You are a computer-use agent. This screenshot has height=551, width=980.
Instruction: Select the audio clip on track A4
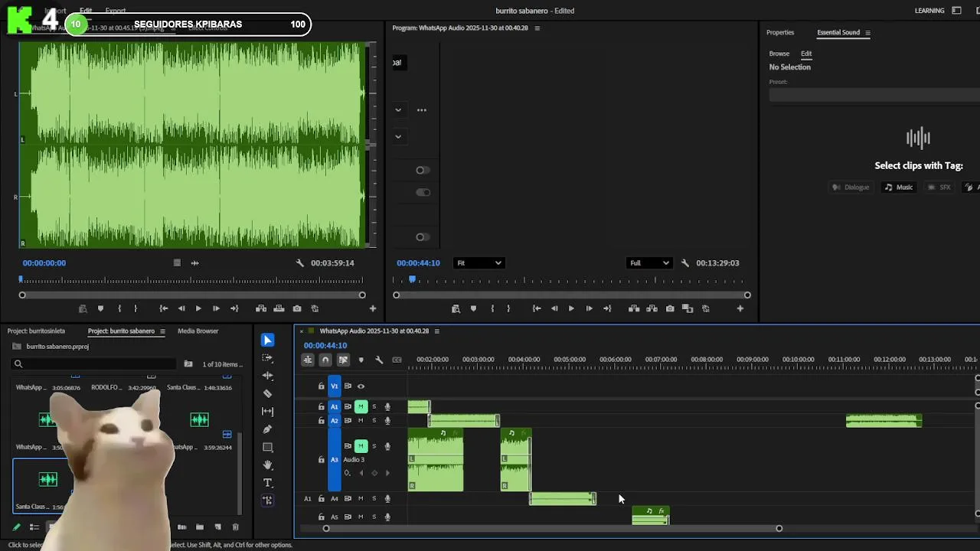tap(563, 499)
